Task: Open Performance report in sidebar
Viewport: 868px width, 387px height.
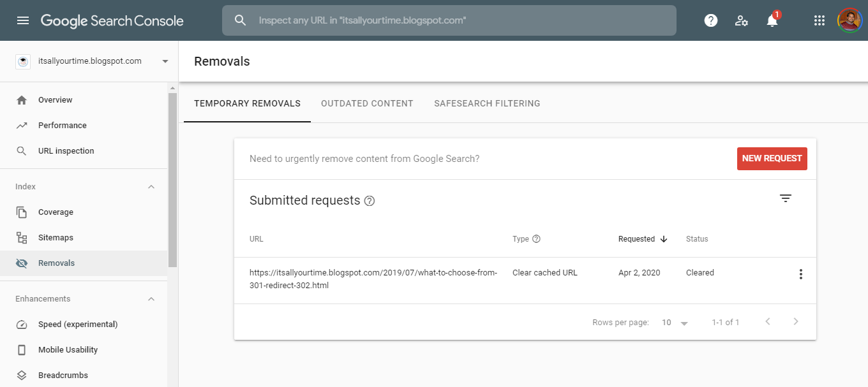Action: coord(84,126)
